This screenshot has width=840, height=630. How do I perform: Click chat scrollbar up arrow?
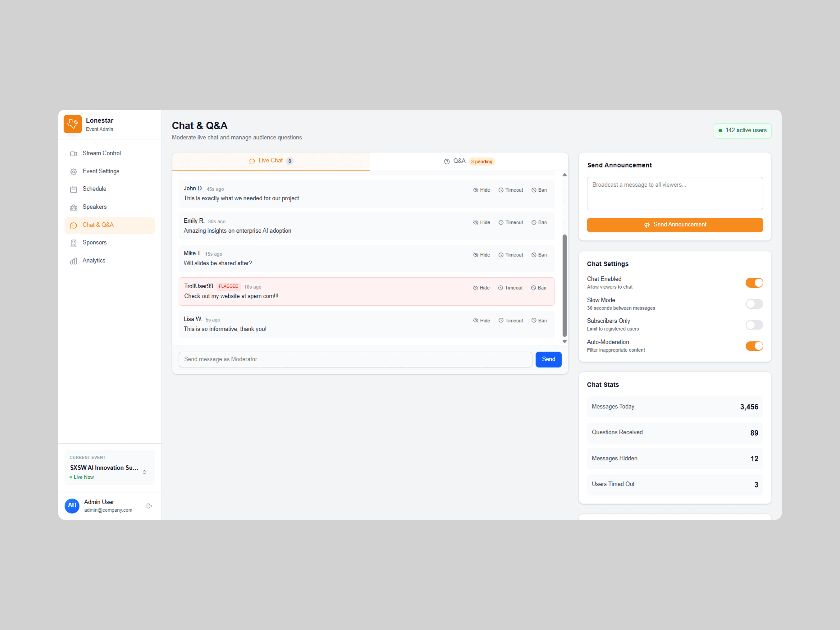[x=565, y=175]
